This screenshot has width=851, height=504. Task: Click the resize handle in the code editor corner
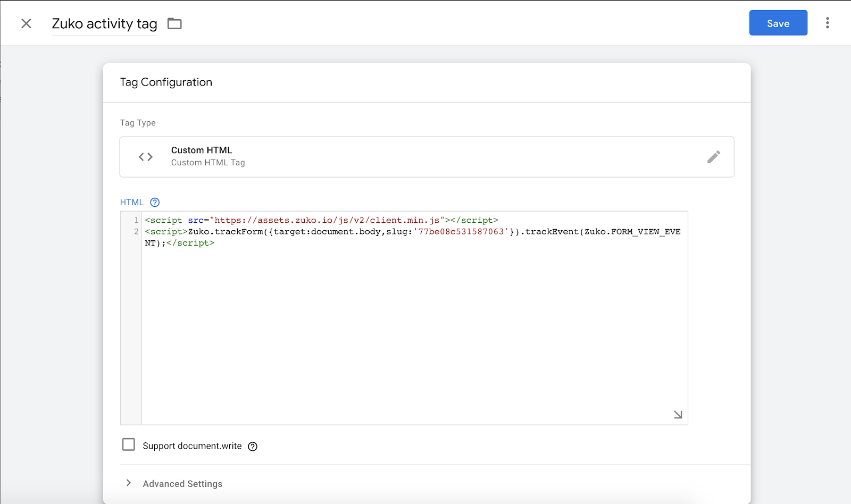678,415
